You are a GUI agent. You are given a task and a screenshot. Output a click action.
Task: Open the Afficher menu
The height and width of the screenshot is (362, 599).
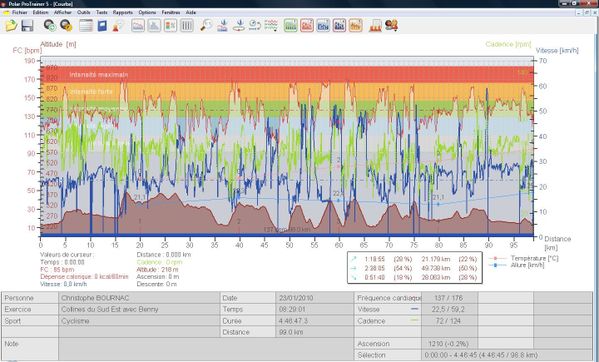63,12
